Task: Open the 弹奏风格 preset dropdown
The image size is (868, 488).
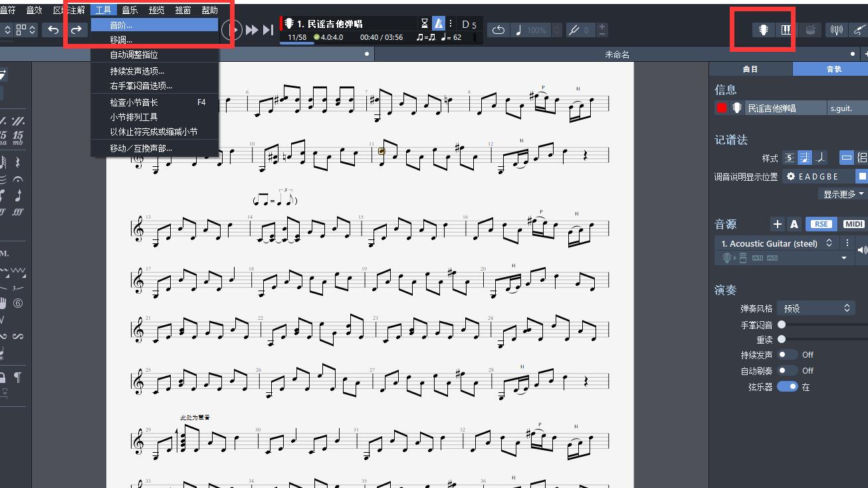Action: tap(816, 308)
